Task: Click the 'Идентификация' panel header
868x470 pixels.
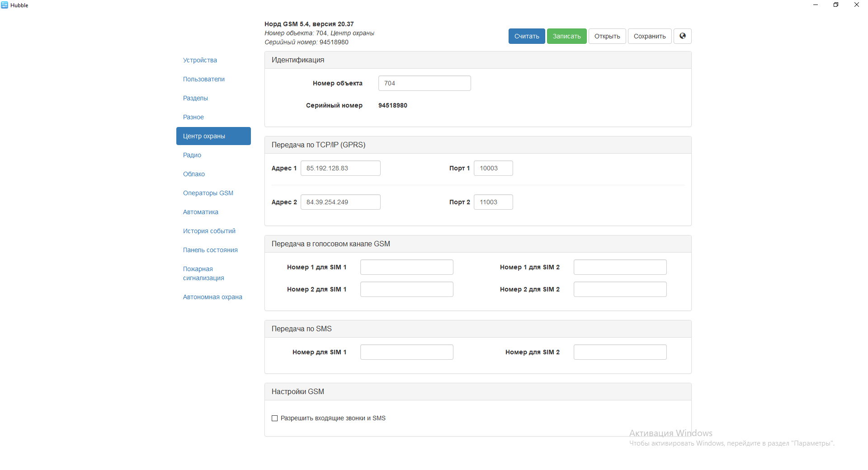Action: 478,60
